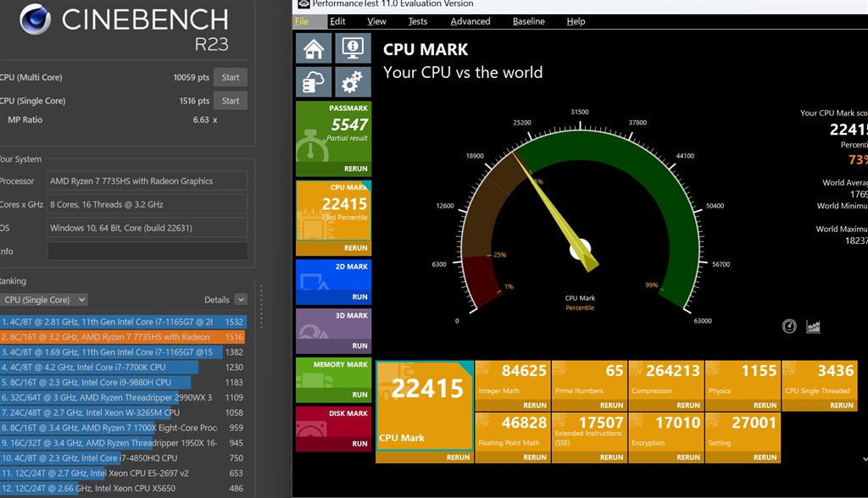Select ranking row Threadripper 2990WX

[x=123, y=397]
